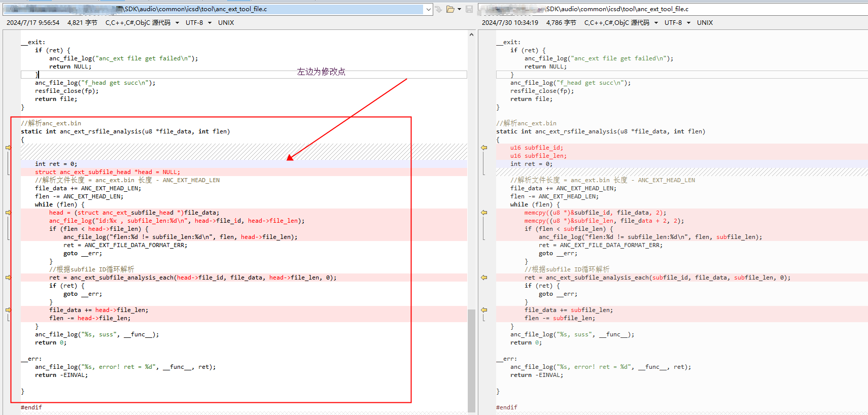Click left pane vertical scrollbar up arrow
The width and height of the screenshot is (868, 415).
pos(471,34)
